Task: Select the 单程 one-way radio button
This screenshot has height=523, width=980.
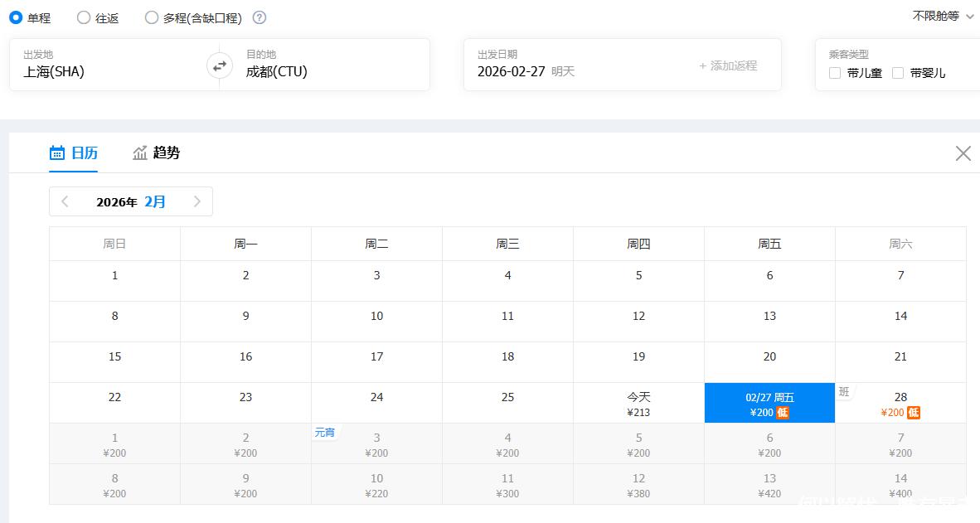Action: [x=16, y=17]
